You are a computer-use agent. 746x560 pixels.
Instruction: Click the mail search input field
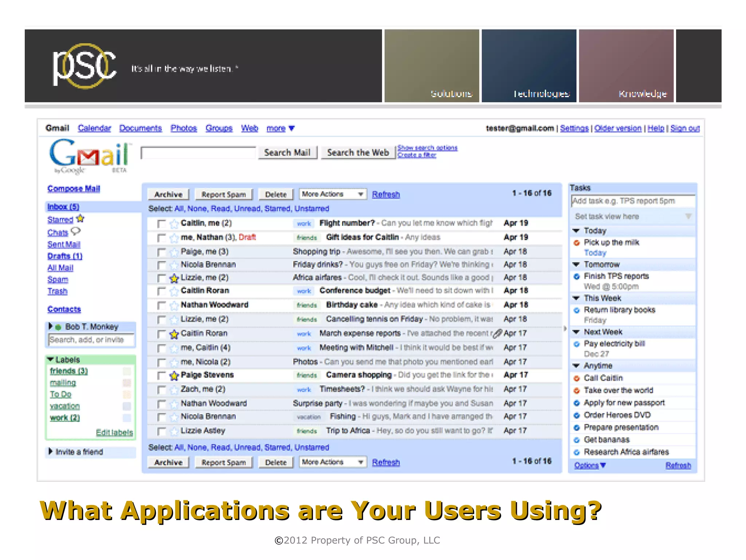198,153
